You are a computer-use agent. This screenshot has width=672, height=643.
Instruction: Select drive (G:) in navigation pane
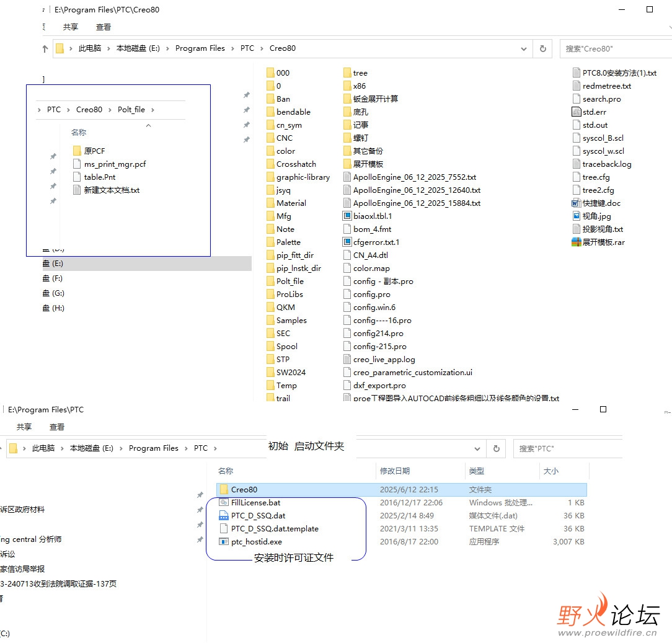coord(53,293)
